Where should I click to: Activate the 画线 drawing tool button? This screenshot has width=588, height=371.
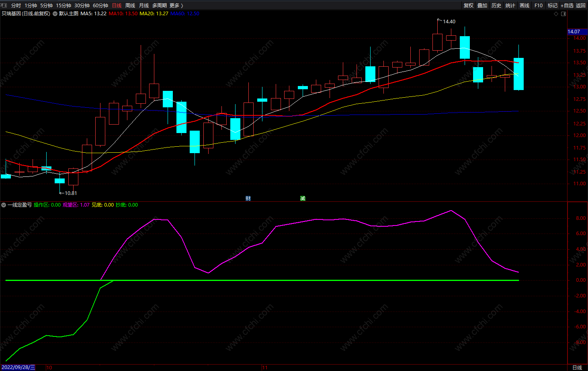[524, 6]
